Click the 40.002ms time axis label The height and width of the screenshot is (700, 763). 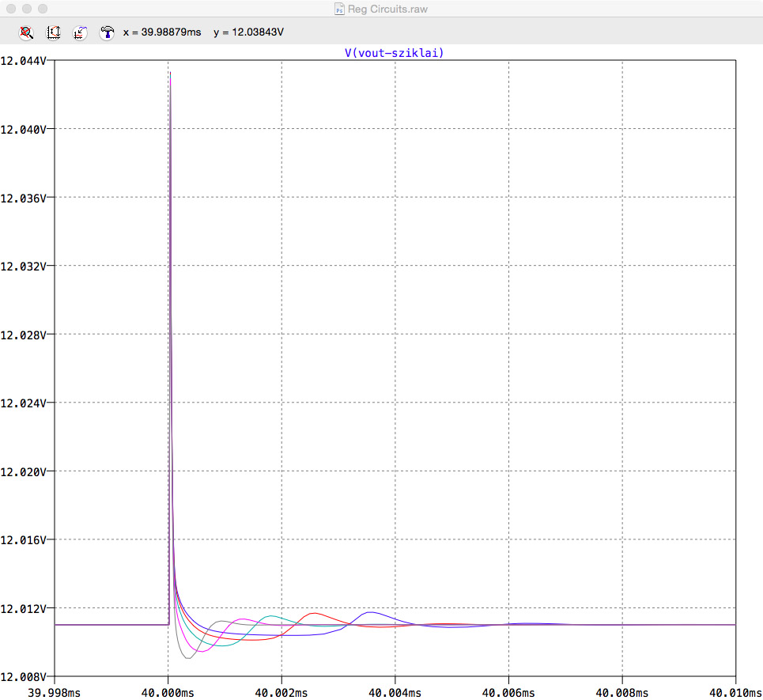coord(281,693)
